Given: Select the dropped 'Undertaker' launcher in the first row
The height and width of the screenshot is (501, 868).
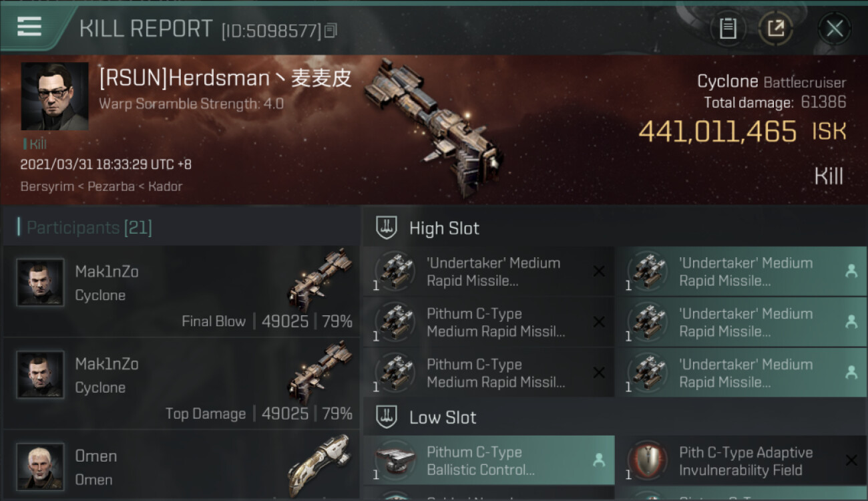Looking at the screenshot, I should [741, 271].
